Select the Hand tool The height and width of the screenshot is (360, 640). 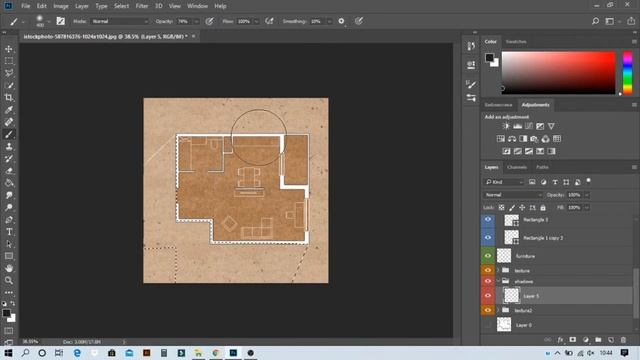tap(9, 268)
